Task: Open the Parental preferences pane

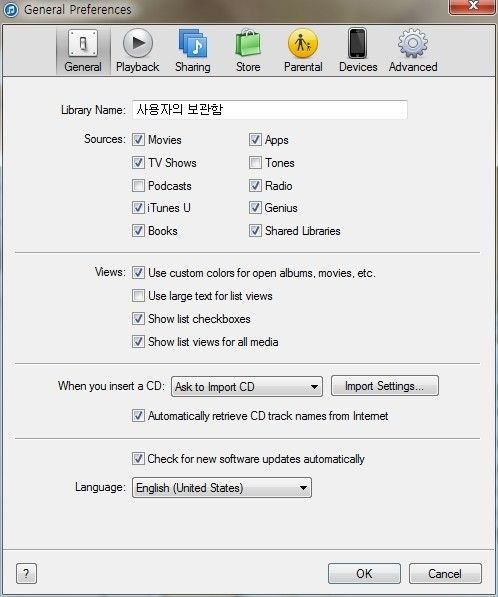Action: tap(303, 50)
